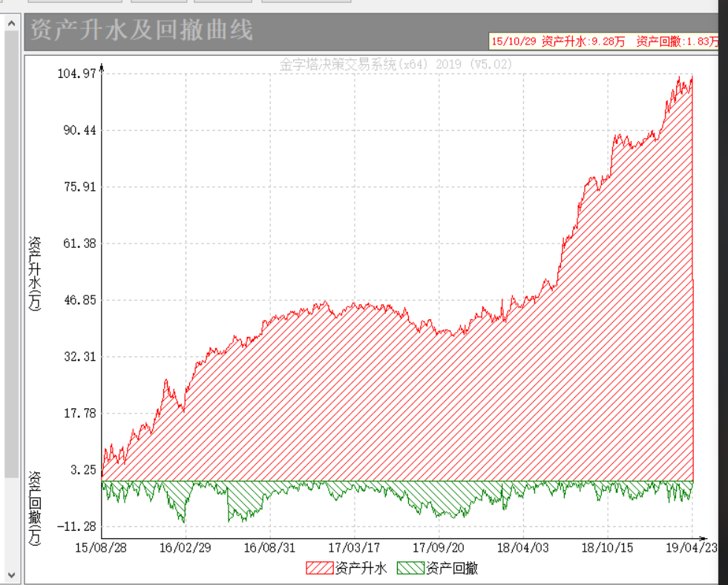Viewport: 728px width, 585px height.
Task: Click the green hatched 资产回撤 legend swatch
Action: (410, 568)
